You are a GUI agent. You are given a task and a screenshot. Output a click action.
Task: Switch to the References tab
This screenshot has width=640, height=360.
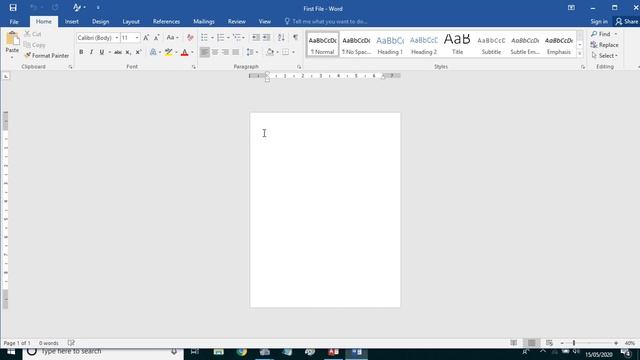point(166,22)
